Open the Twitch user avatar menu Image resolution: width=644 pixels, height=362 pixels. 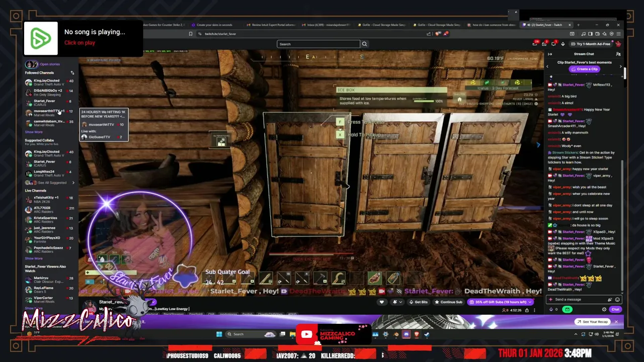618,44
